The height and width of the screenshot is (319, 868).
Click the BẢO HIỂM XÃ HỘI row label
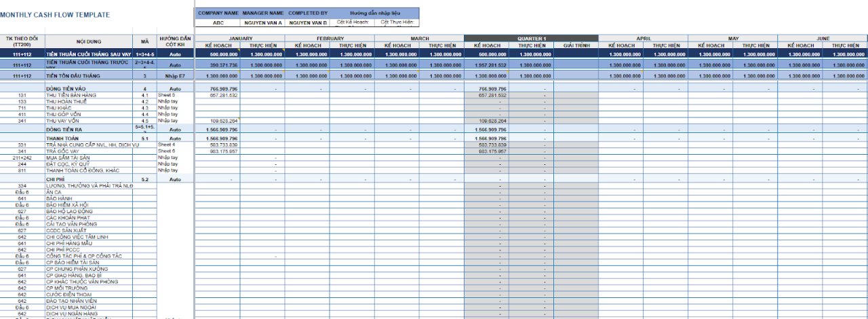click(68, 205)
